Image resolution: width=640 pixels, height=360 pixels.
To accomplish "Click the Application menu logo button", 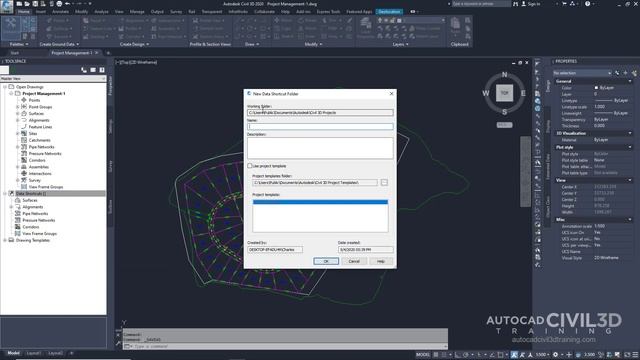I will click(7, 7).
